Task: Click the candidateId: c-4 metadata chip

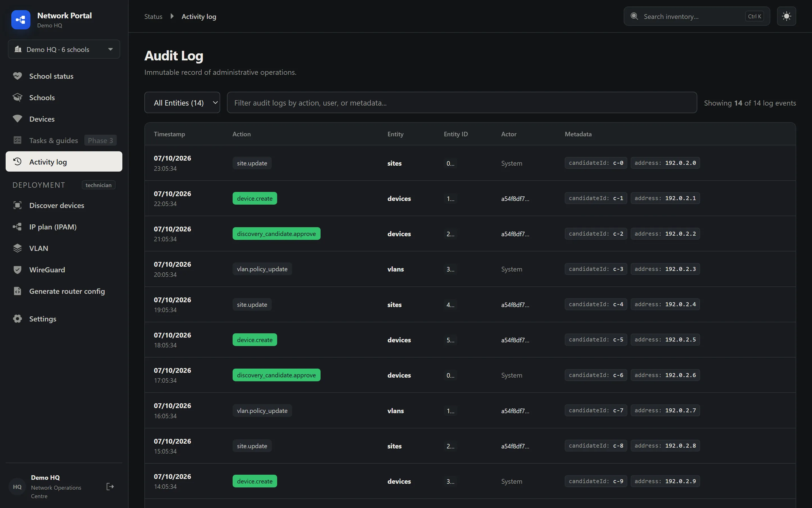Action: (595, 305)
